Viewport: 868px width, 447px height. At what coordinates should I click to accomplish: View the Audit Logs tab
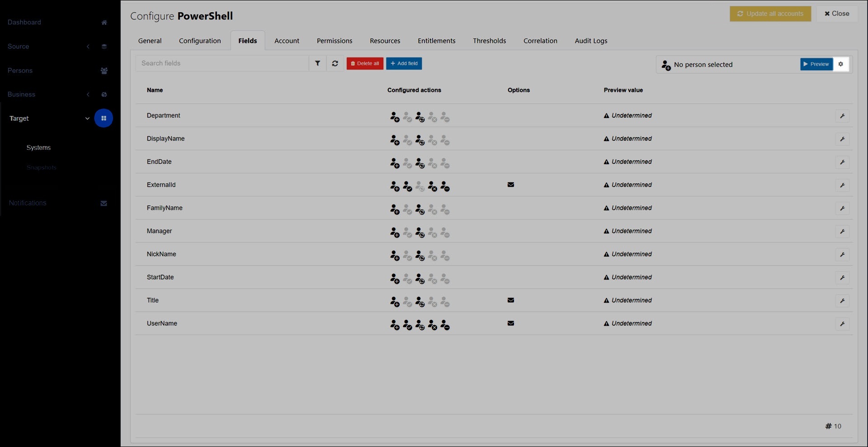click(591, 41)
